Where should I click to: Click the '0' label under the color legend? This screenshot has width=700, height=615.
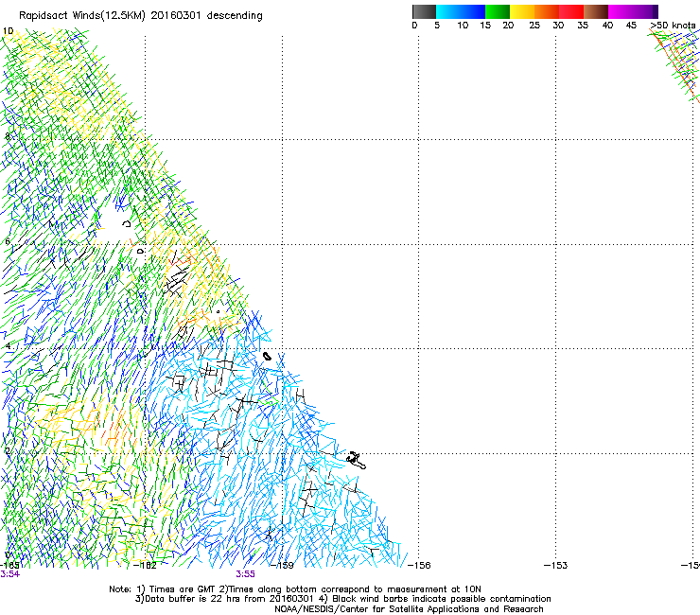click(x=414, y=26)
